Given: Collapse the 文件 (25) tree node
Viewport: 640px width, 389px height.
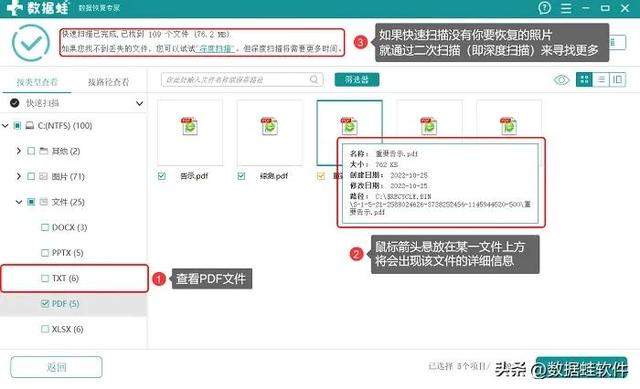Looking at the screenshot, I should (19, 202).
